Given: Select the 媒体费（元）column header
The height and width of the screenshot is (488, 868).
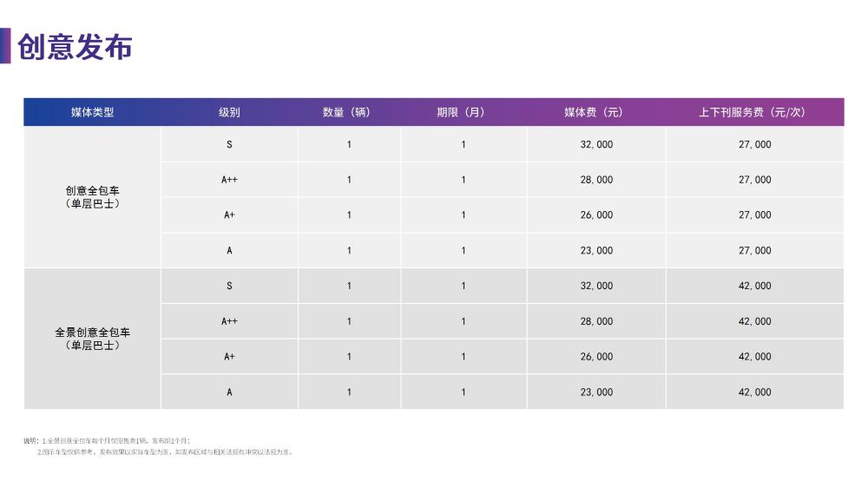Looking at the screenshot, I should [x=596, y=112].
